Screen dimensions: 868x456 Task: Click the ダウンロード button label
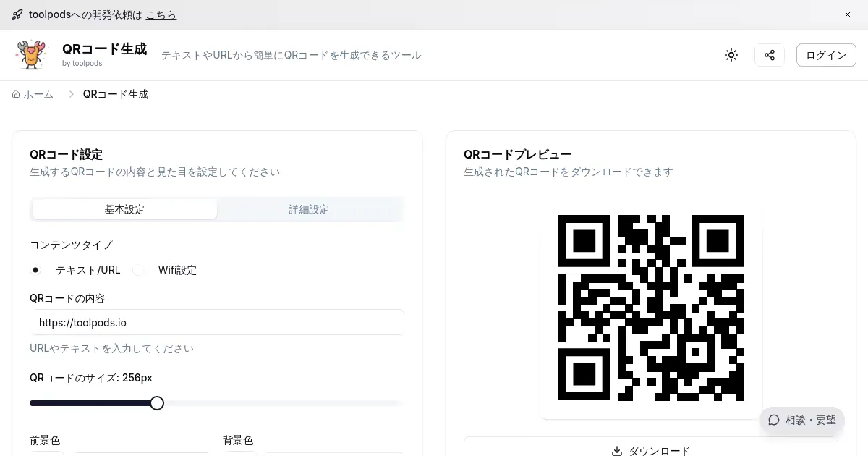coord(659,451)
